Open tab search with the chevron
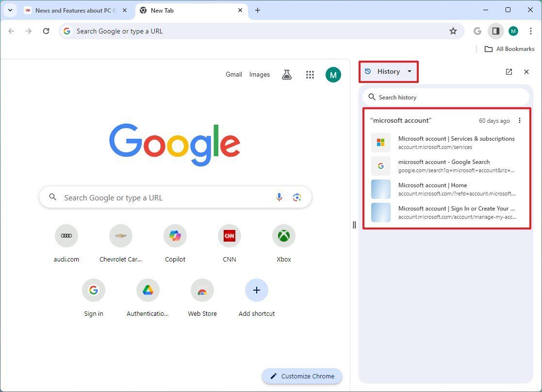Image resolution: width=542 pixels, height=392 pixels. point(10,10)
